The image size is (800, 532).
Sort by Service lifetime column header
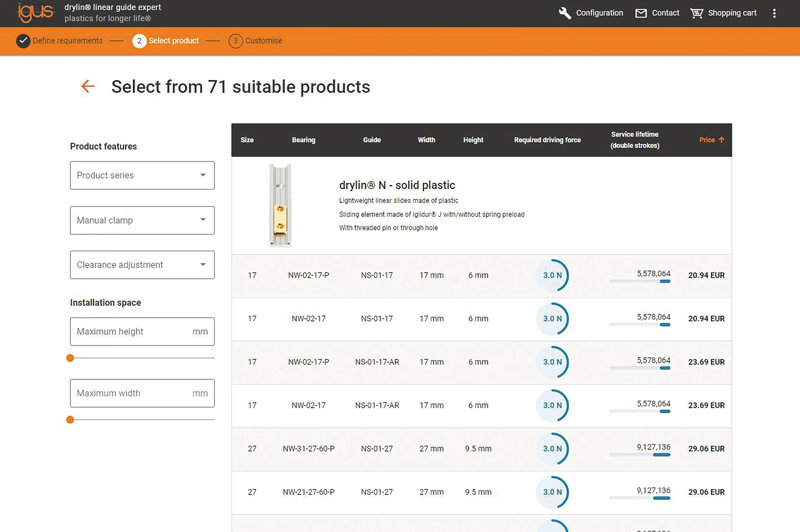(x=635, y=140)
